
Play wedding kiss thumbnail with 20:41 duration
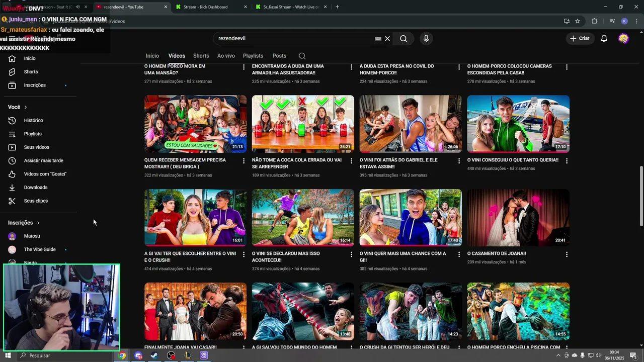coord(518,218)
